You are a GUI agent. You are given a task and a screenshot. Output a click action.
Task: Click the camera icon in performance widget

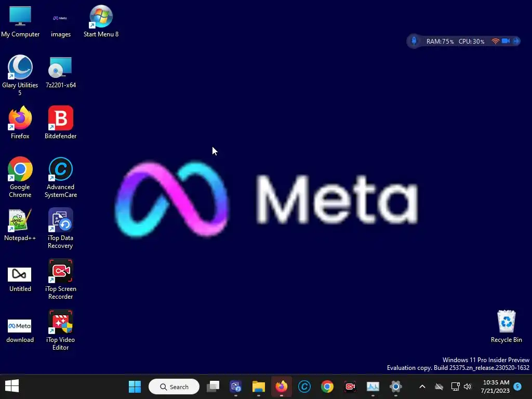coord(506,41)
